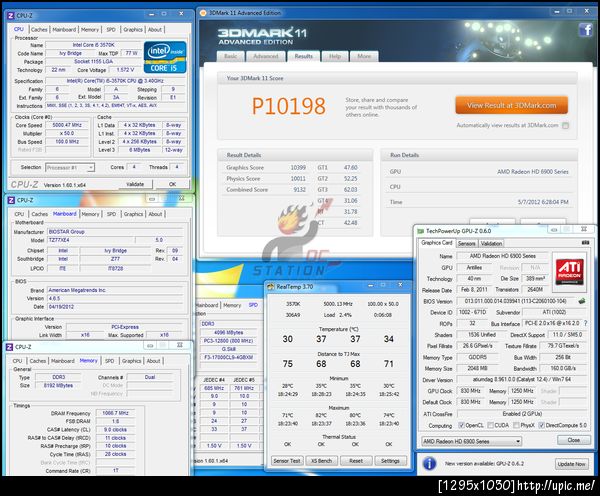Toggle the DirectCompute 5.0 checkbox
600x496 pixels.
(541, 425)
